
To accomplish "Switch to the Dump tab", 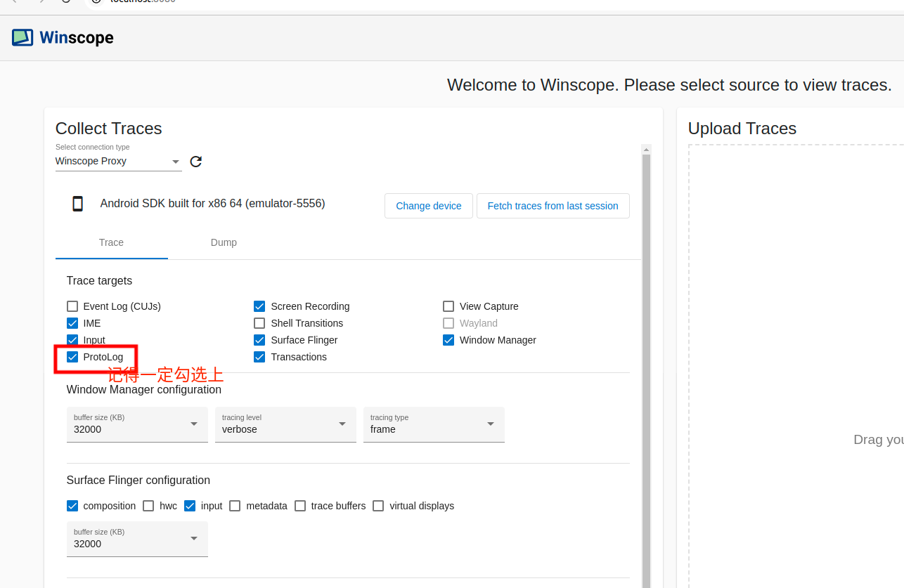I will (224, 242).
